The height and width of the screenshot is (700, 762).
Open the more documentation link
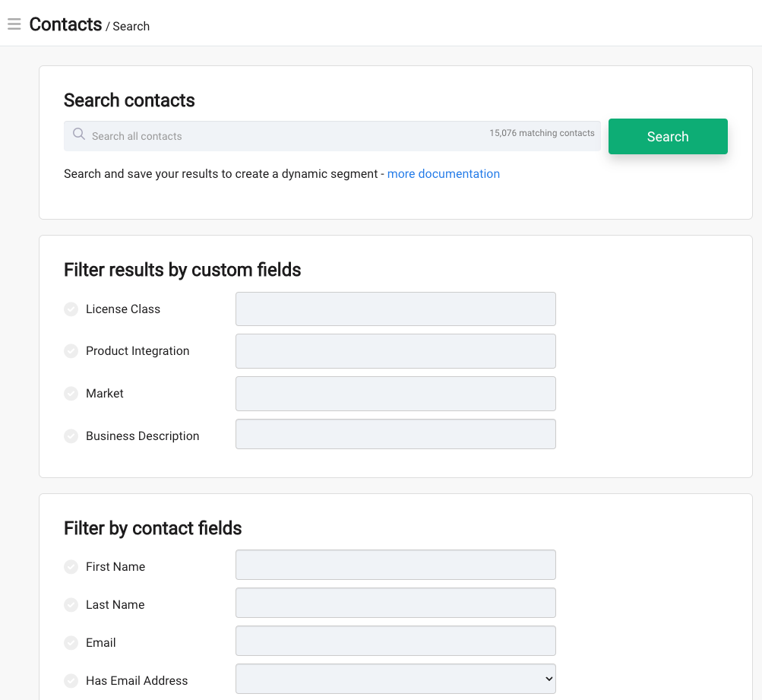[x=443, y=174]
